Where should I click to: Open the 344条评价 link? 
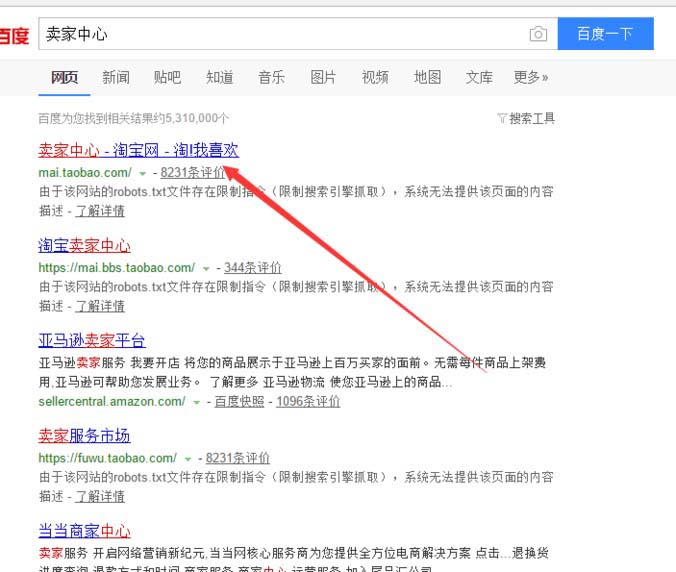[x=253, y=268]
